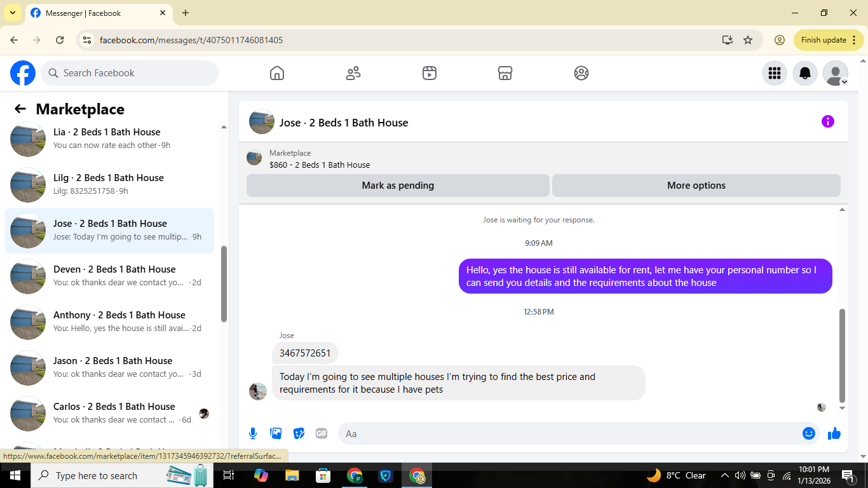Click the chat scrollbar thumb
This screenshot has height=488, width=868.
tap(843, 356)
